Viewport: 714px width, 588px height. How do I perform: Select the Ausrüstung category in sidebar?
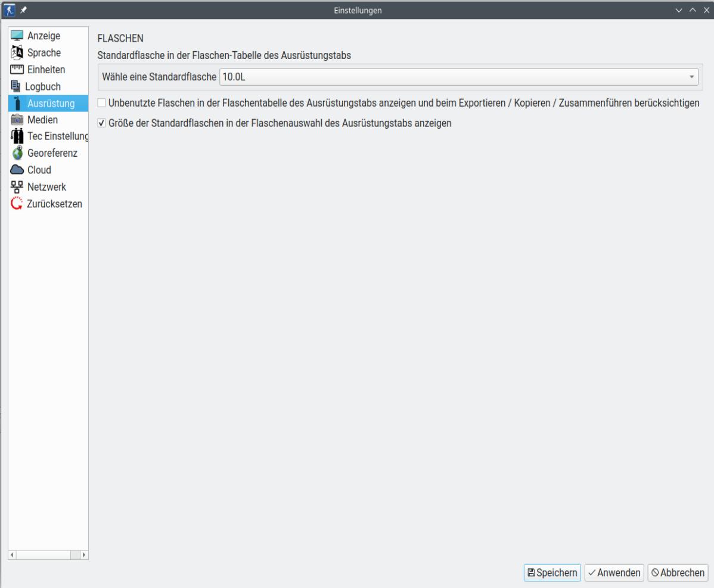[x=50, y=103]
